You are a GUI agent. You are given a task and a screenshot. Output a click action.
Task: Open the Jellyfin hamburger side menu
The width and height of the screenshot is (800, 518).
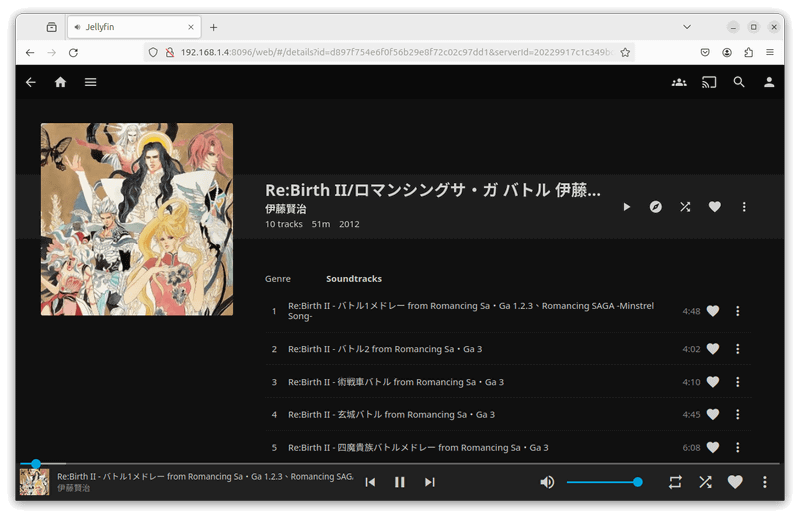coord(90,82)
